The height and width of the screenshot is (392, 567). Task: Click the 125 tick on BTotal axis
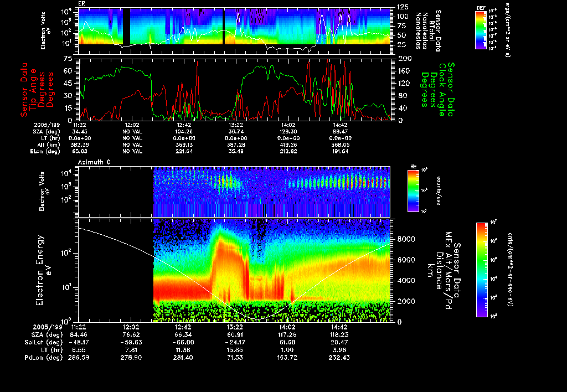click(403, 7)
